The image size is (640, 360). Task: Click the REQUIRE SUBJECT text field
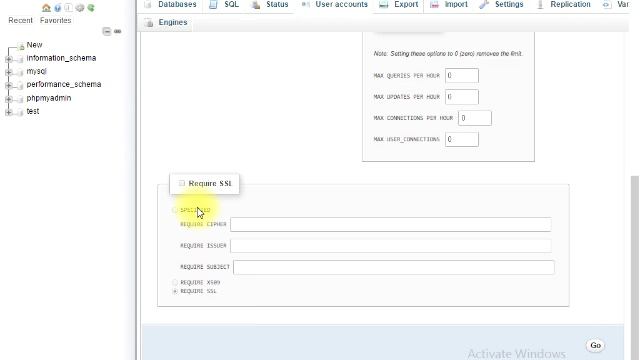coord(394,267)
